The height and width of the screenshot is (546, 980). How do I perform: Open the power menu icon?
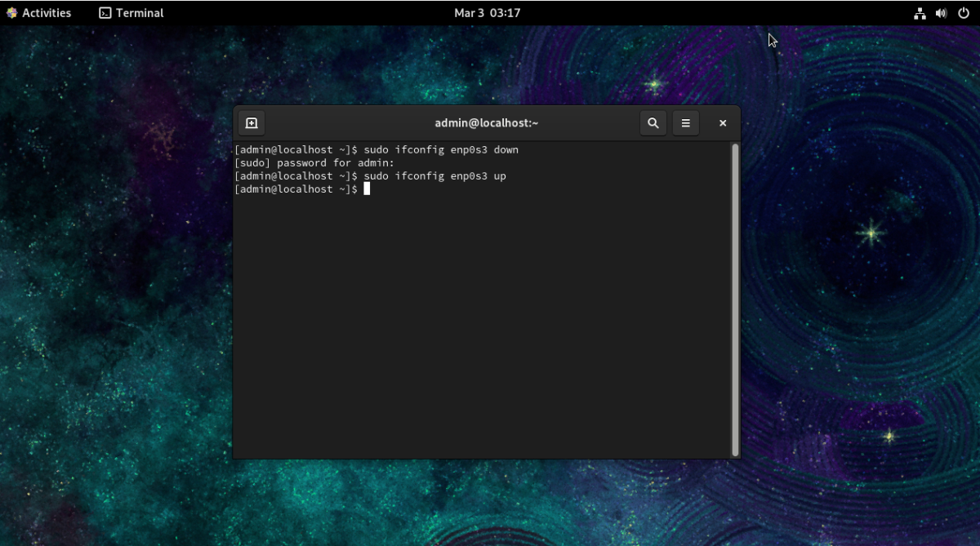click(962, 13)
